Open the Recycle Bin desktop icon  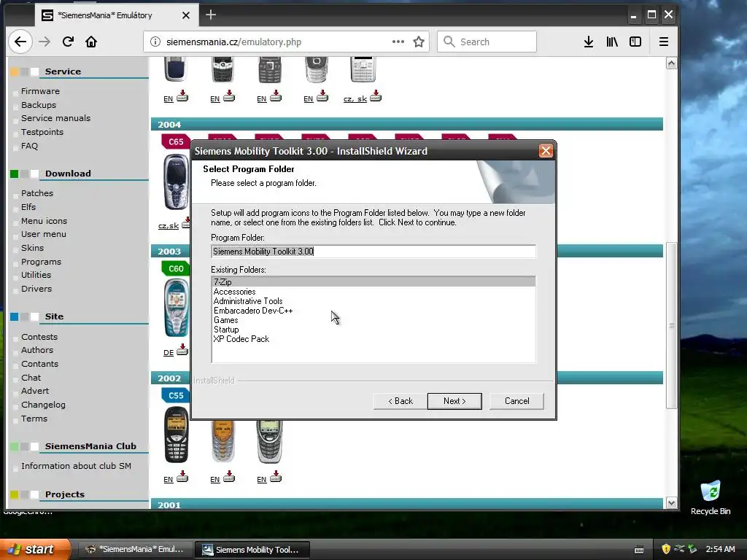pyautogui.click(x=711, y=497)
